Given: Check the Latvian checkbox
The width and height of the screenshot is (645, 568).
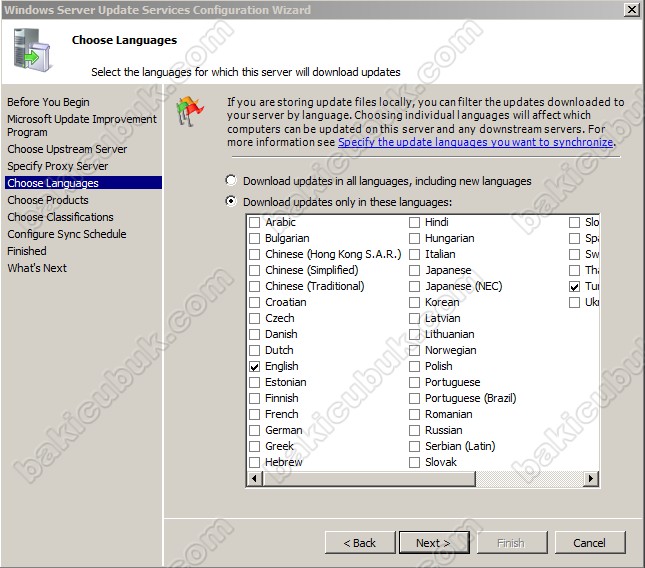Looking at the screenshot, I should pyautogui.click(x=414, y=318).
